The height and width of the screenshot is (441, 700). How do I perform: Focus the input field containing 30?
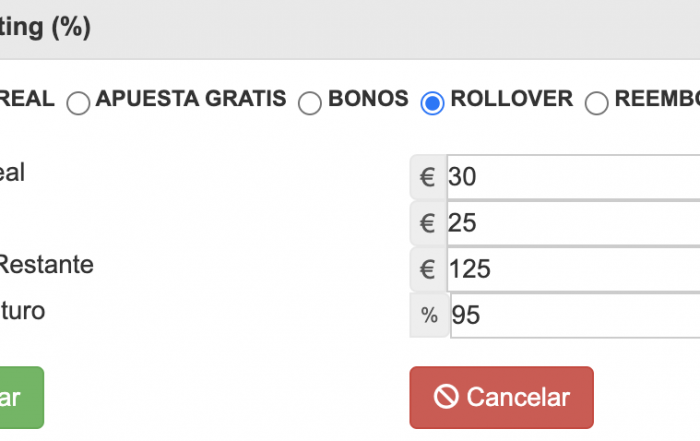[573, 177]
